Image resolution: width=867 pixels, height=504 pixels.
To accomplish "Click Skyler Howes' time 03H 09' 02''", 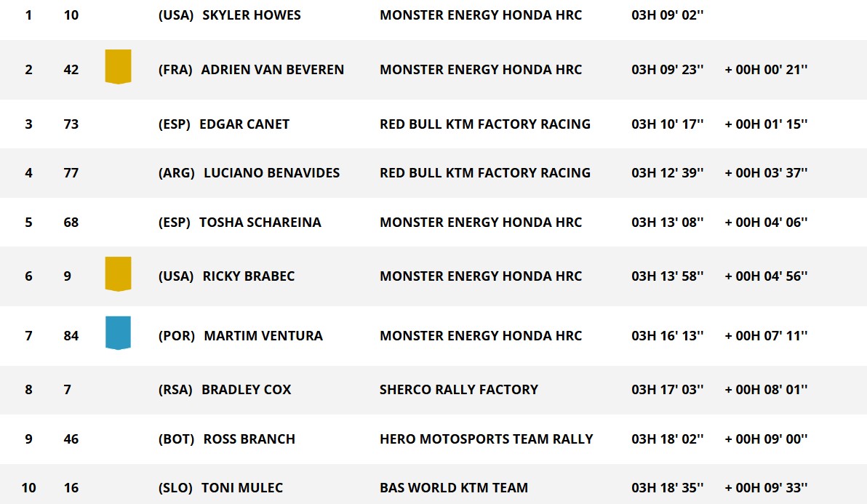I will [x=667, y=15].
